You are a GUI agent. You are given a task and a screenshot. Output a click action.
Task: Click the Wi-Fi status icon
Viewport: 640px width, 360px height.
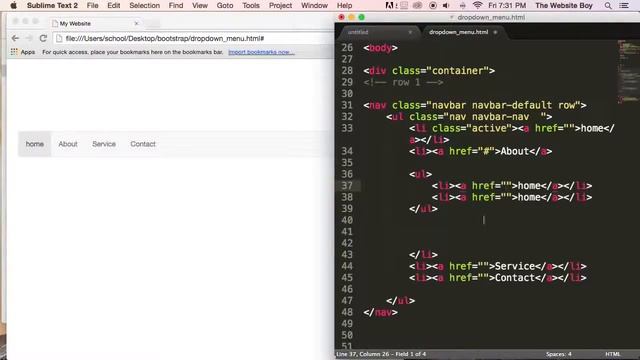click(477, 5)
